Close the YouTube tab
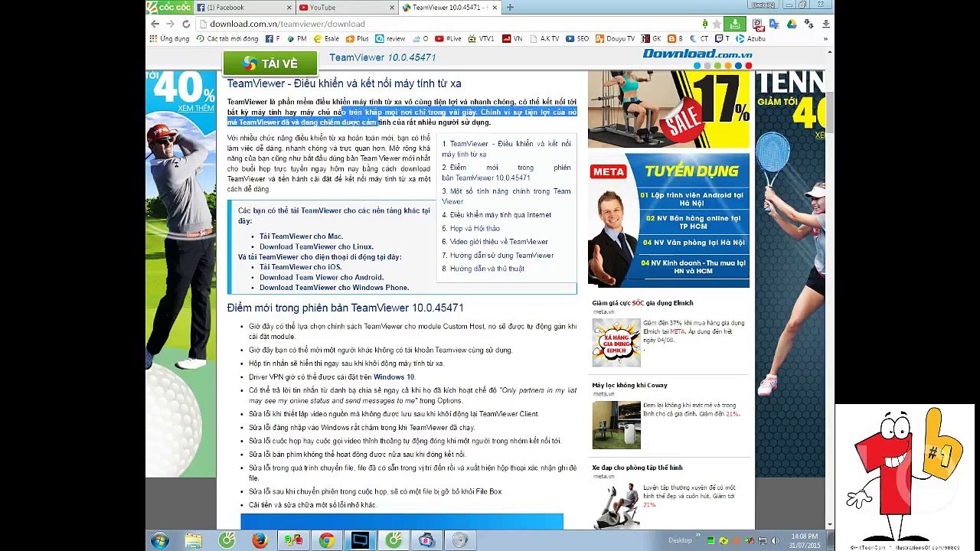980x551 pixels. coord(391,8)
